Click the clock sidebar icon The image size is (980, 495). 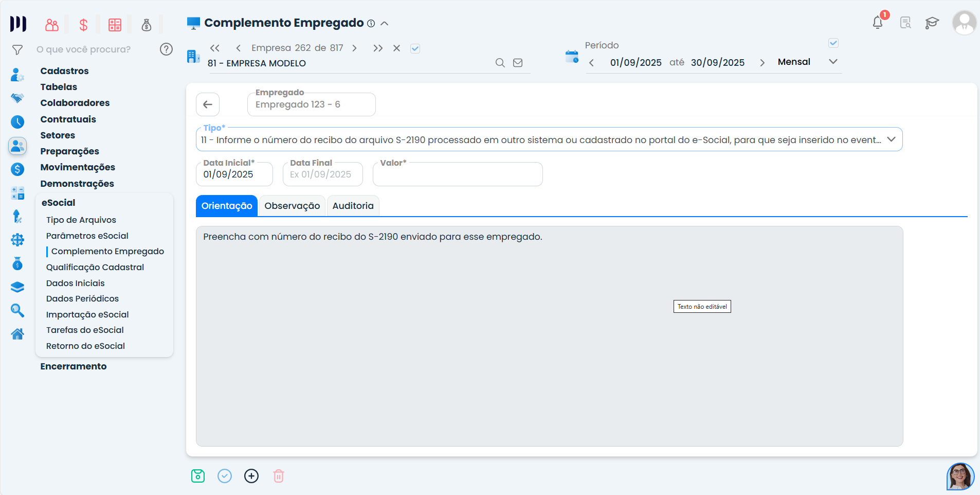tap(17, 122)
